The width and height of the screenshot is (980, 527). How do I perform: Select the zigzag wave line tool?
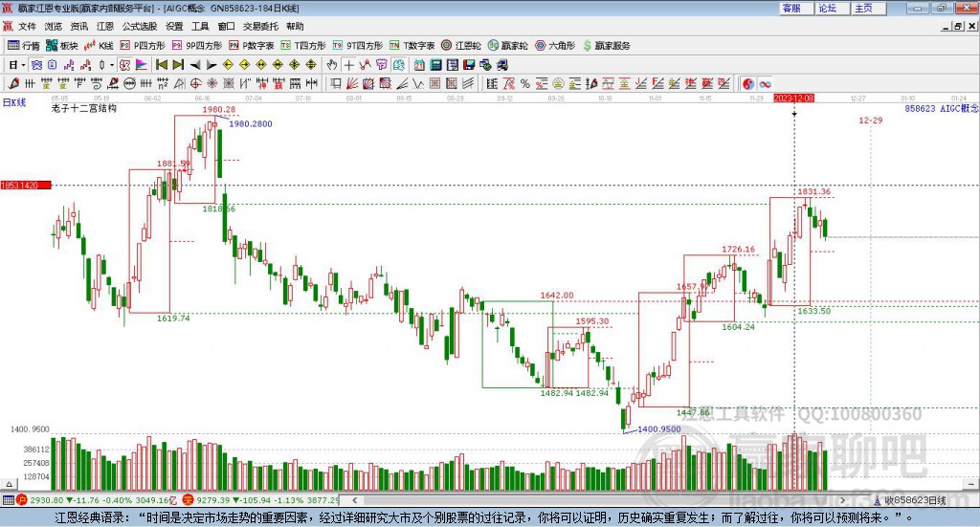point(418,83)
